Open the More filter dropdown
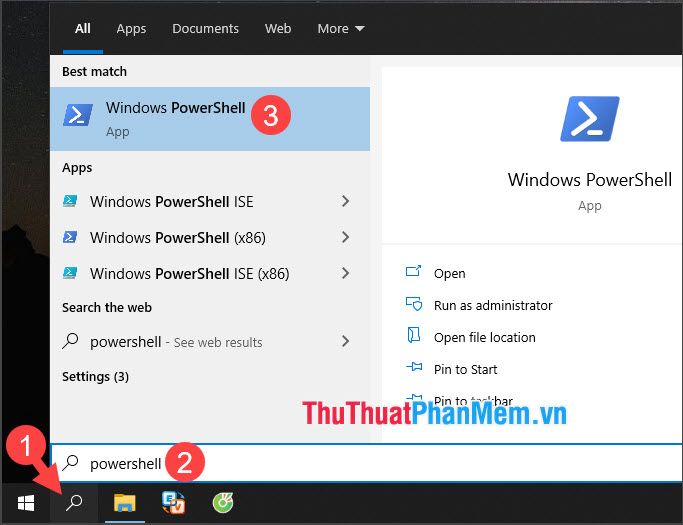This screenshot has width=683, height=525. [341, 29]
